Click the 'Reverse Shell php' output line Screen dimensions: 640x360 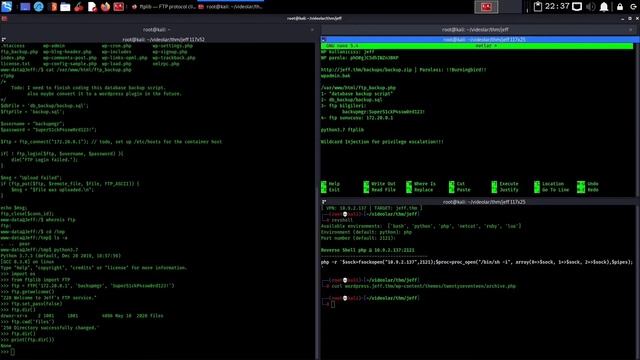coord(367,250)
